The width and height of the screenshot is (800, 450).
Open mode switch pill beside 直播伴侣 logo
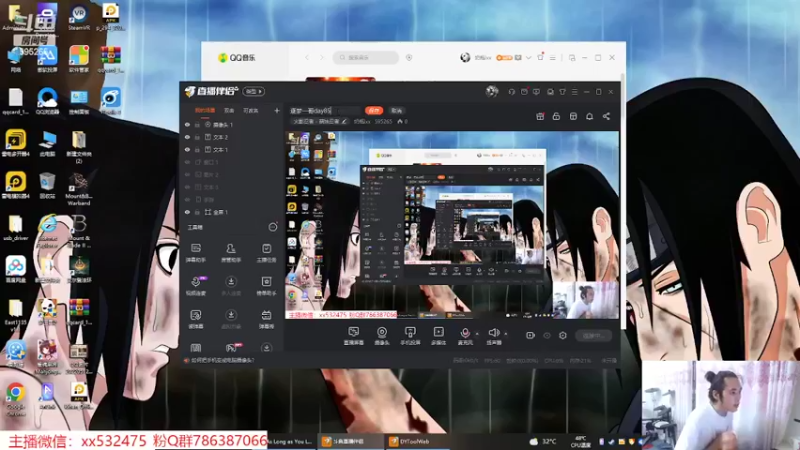click(254, 91)
